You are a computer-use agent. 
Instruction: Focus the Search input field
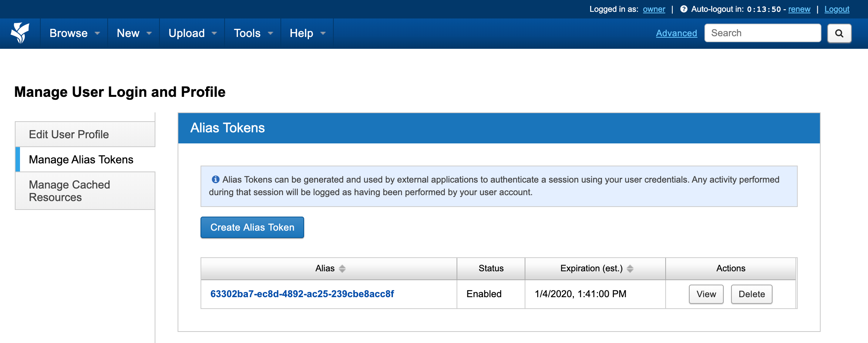pyautogui.click(x=763, y=33)
